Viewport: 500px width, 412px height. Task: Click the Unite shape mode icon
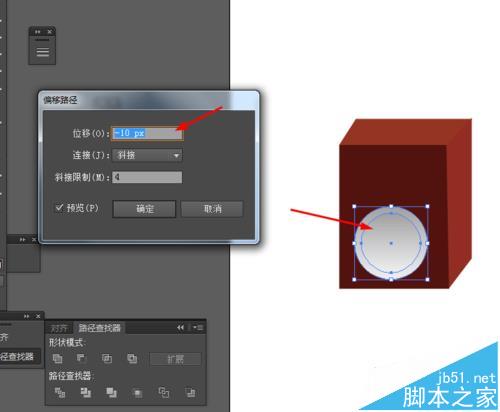click(58, 359)
